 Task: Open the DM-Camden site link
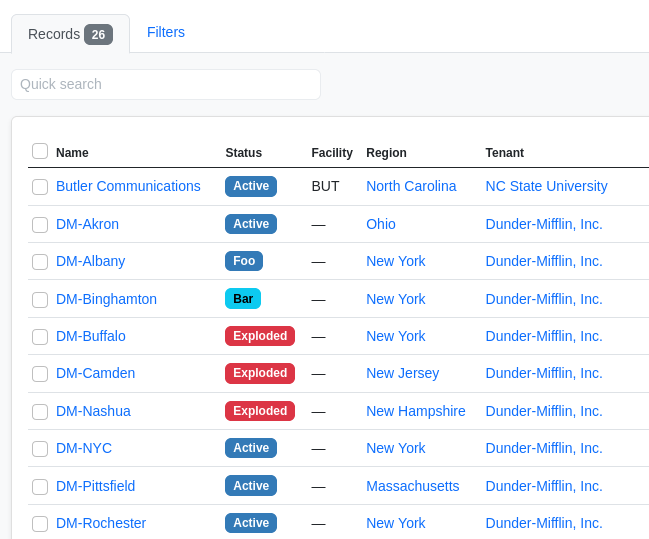click(x=96, y=373)
